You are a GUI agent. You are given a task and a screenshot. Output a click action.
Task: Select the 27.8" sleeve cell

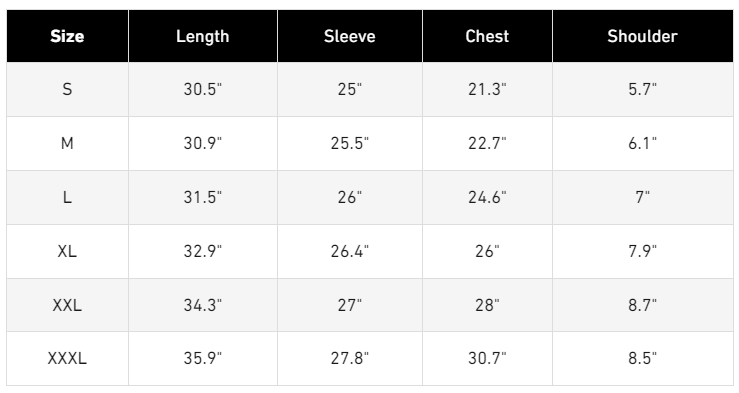(x=350, y=359)
